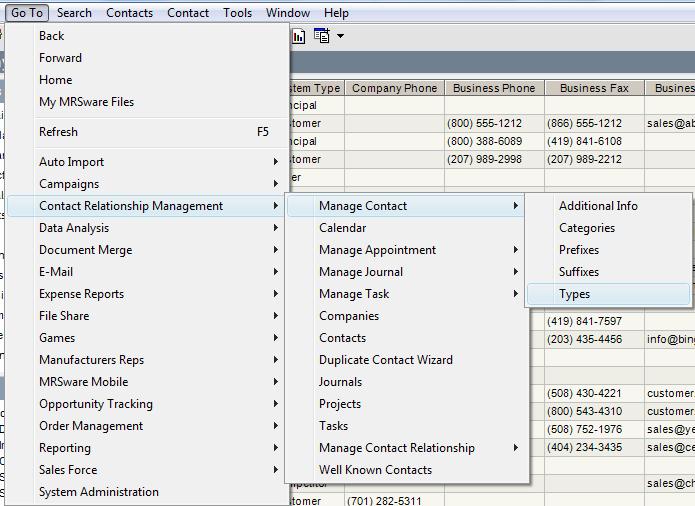Image resolution: width=695 pixels, height=506 pixels.
Task: Open Manufacturers Reps submenu
Action: [148, 360]
